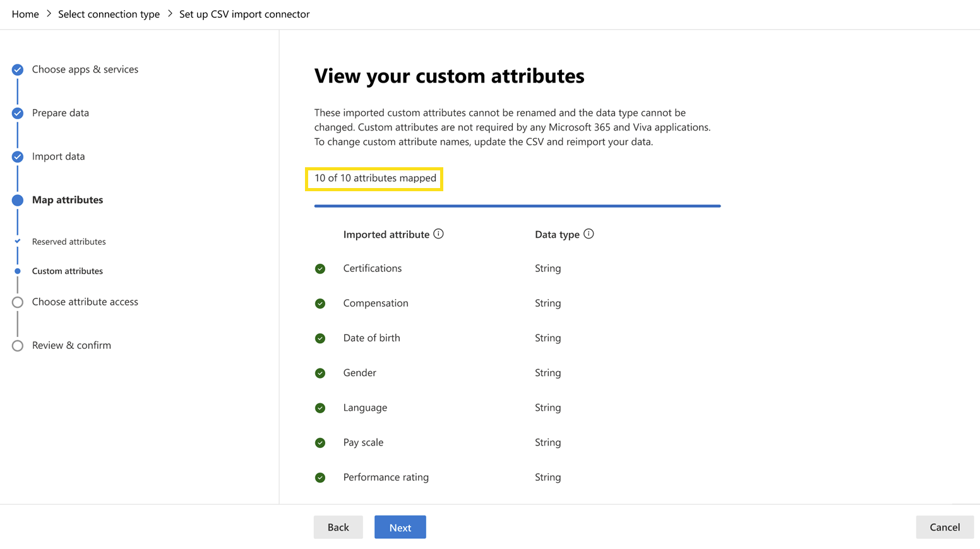Screen dimensions: 980x549
Task: Select the Review & confirm step circle
Action: tap(17, 345)
